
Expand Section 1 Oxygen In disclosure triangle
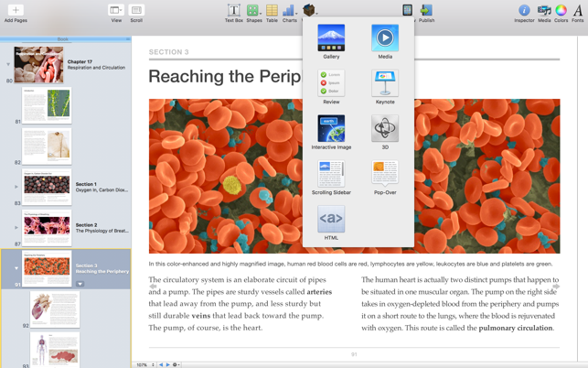click(16, 187)
